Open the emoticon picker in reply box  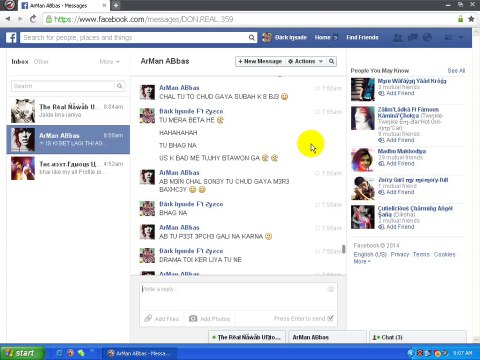point(331,289)
